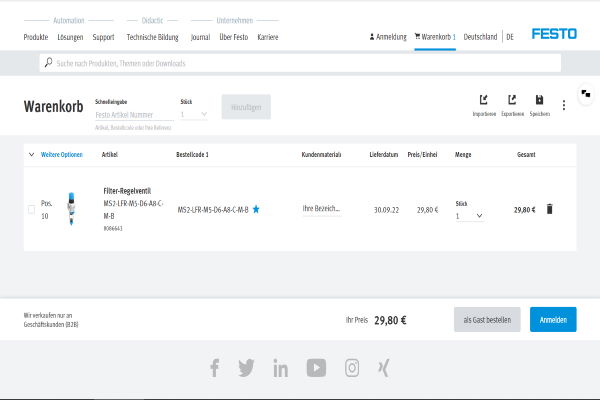The width and height of the screenshot is (600, 400).
Task: Open the Warenkorb 1 cart tab
Action: 435,37
